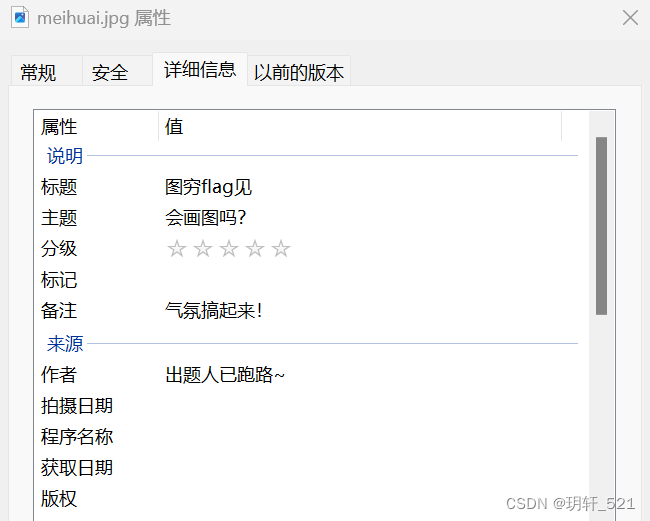Set rating to two stars
This screenshot has width=650, height=521.
pyautogui.click(x=203, y=249)
